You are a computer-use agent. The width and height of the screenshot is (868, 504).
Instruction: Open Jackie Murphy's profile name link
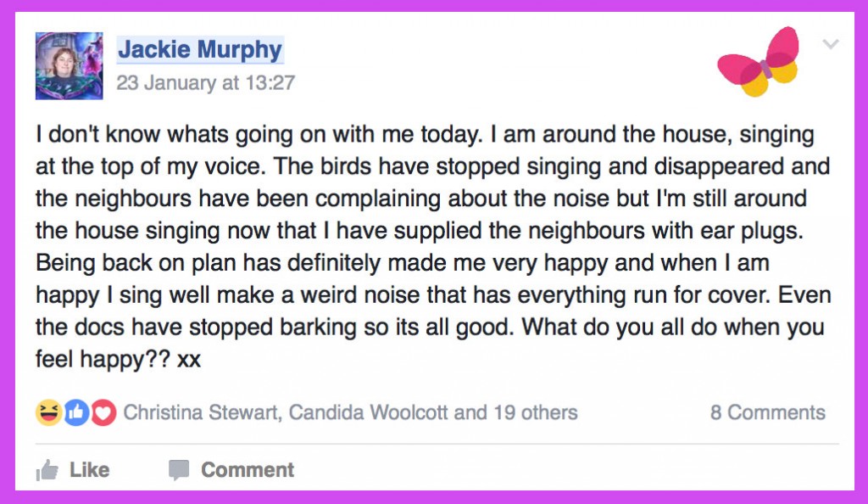pyautogui.click(x=200, y=49)
